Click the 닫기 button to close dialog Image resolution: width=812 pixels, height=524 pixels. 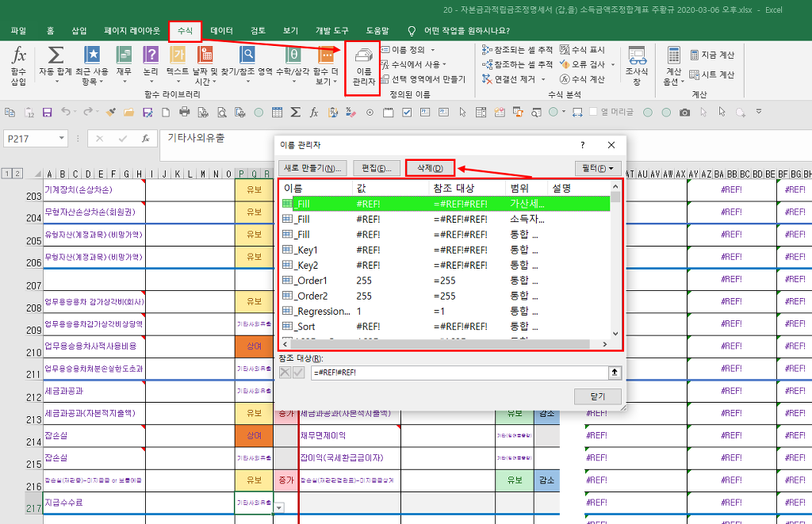(x=597, y=396)
